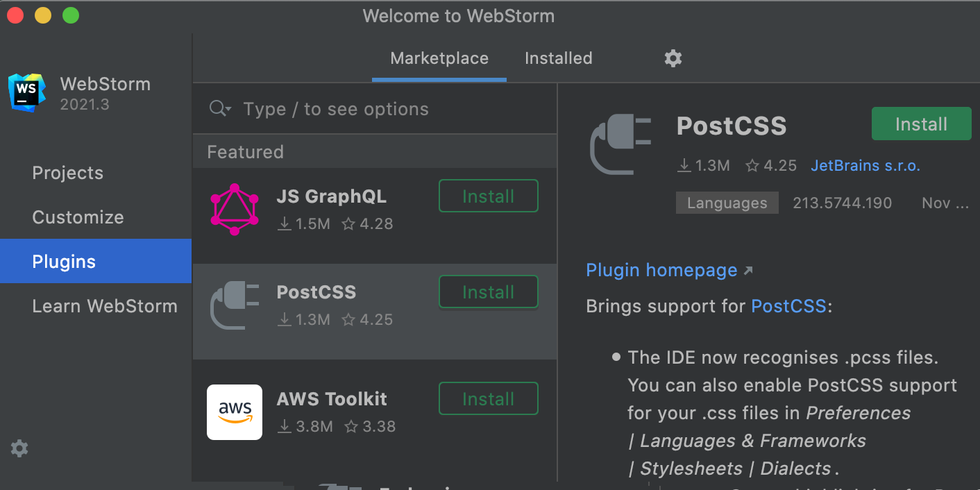This screenshot has height=490, width=980.
Task: Install the JS GraphQL plugin
Action: (x=489, y=196)
